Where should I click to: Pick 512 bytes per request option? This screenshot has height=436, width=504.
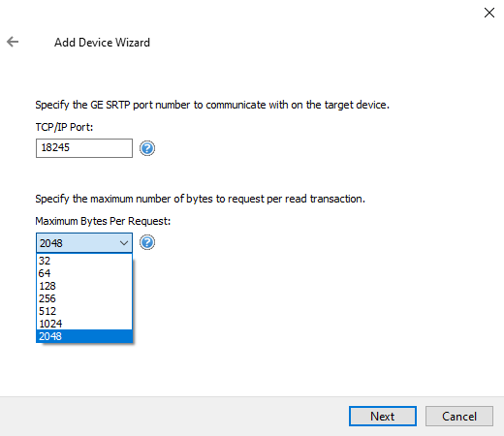coord(84,311)
